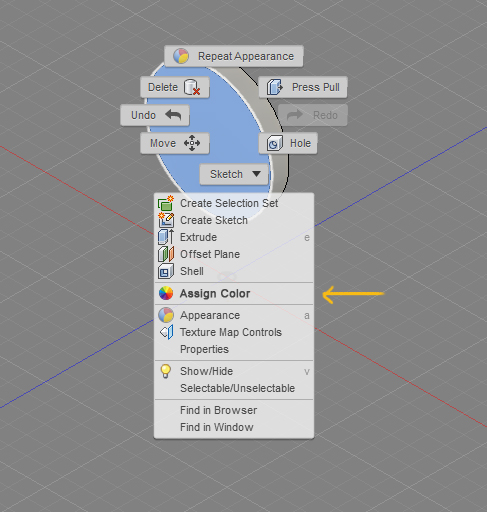Click the Repeat Appearance sphere icon
This screenshot has width=487, height=512.
tap(181, 56)
